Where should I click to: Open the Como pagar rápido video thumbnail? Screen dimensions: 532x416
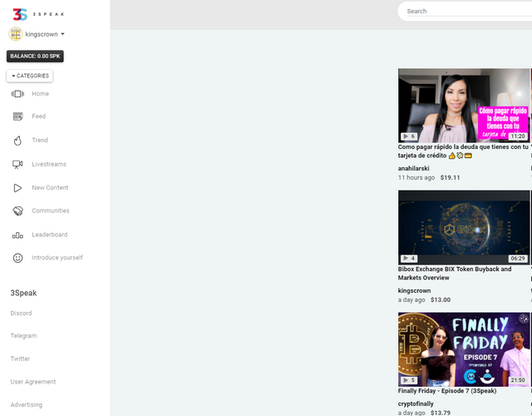pos(464,106)
